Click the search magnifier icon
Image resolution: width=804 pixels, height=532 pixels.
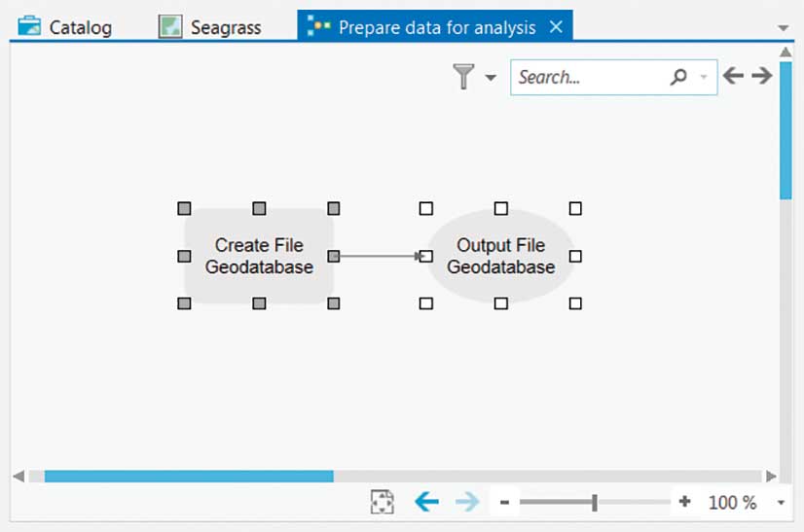pos(678,77)
